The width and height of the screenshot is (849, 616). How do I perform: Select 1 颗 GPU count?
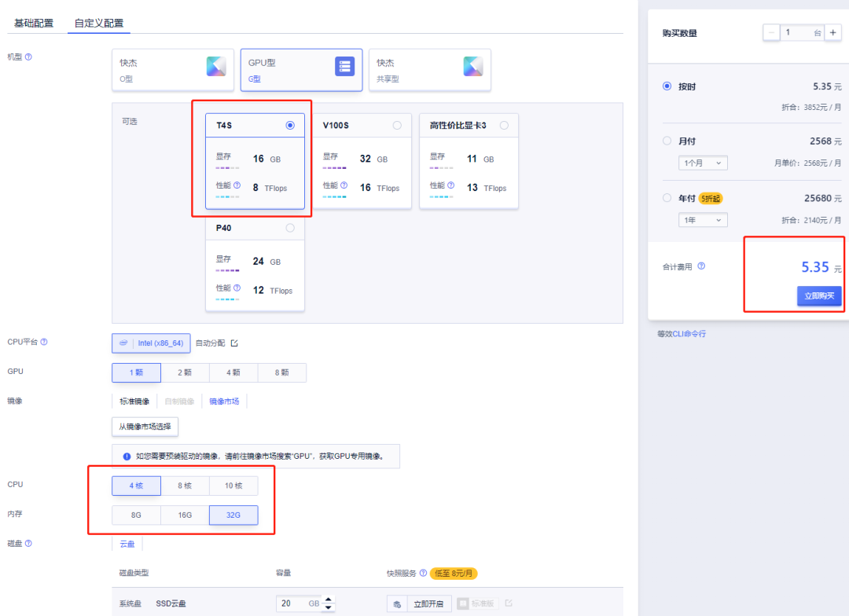137,372
